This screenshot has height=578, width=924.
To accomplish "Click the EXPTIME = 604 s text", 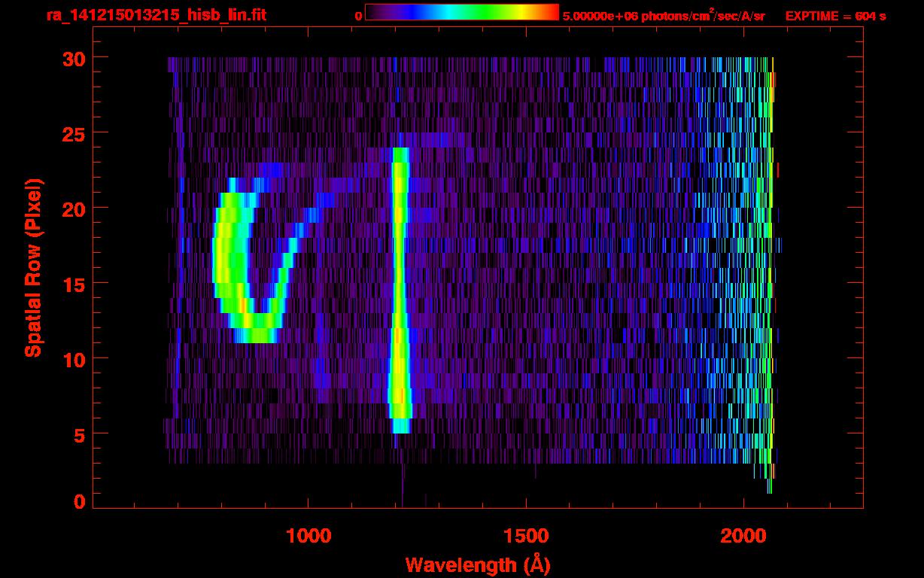I will tap(835, 16).
